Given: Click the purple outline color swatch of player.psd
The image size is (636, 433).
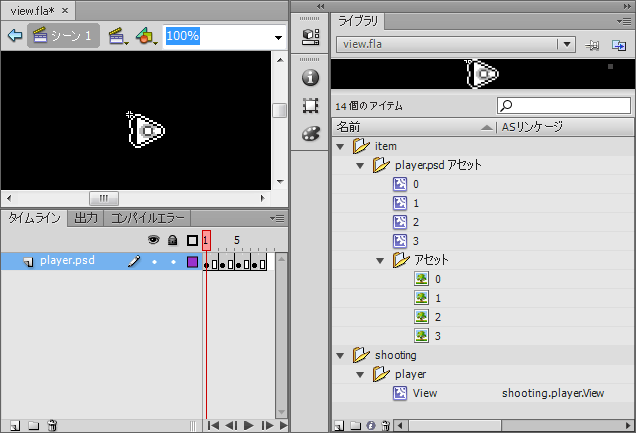Looking at the screenshot, I should (x=192, y=262).
